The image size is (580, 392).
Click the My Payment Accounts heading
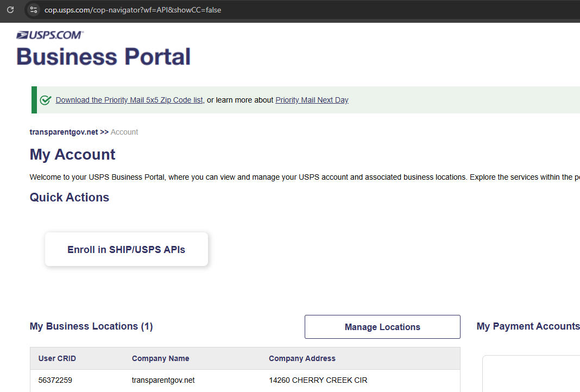pyautogui.click(x=528, y=326)
